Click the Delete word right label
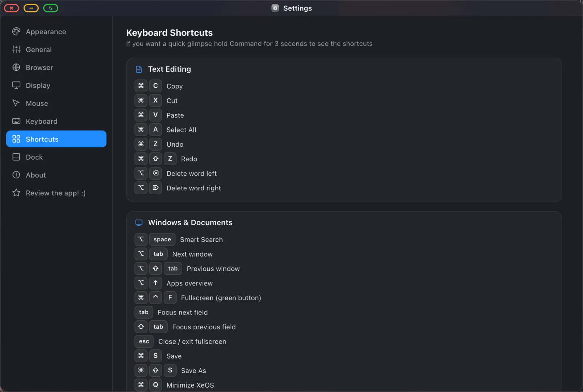The width and height of the screenshot is (583, 392). [193, 188]
